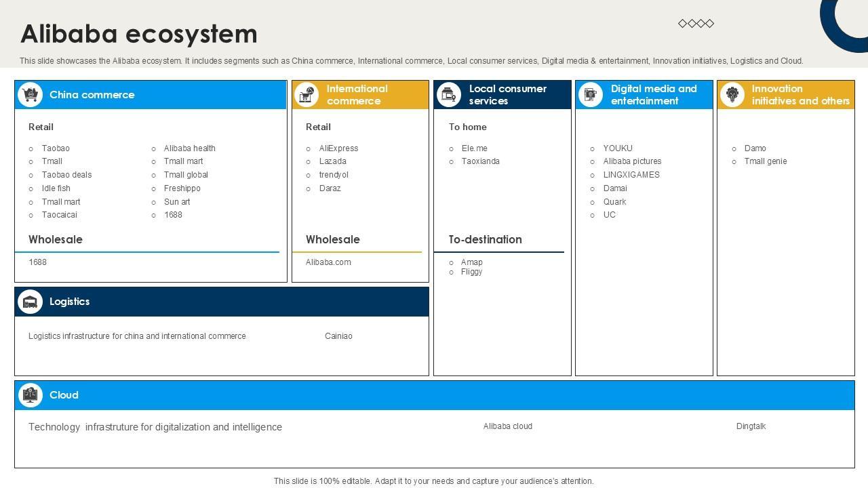This screenshot has width=868, height=488.
Task: Click the 'Taobao' list item
Action: 56,148
